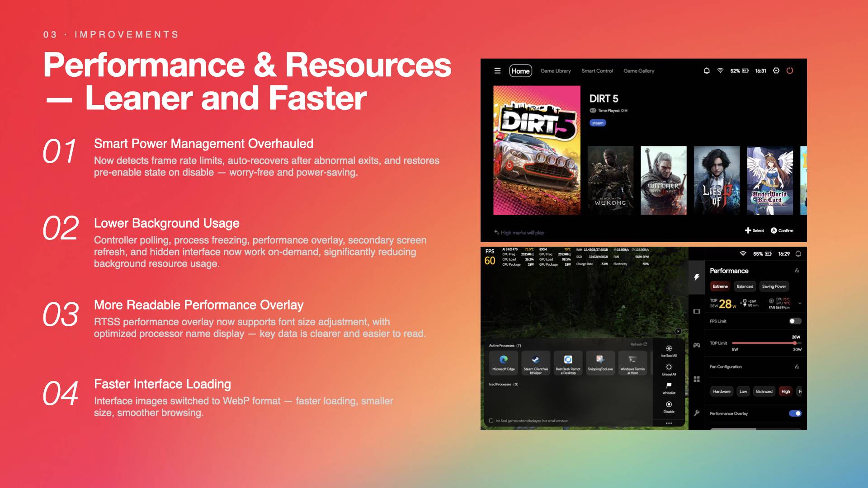Viewport: 868px width, 488px height.
Task: Click the steam tag under DIRT 5
Action: pyautogui.click(x=598, y=123)
